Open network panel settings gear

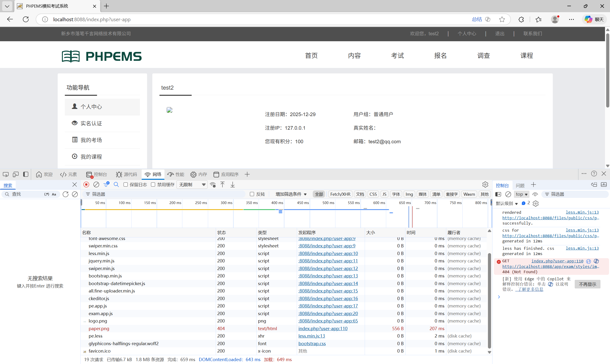pyautogui.click(x=485, y=185)
